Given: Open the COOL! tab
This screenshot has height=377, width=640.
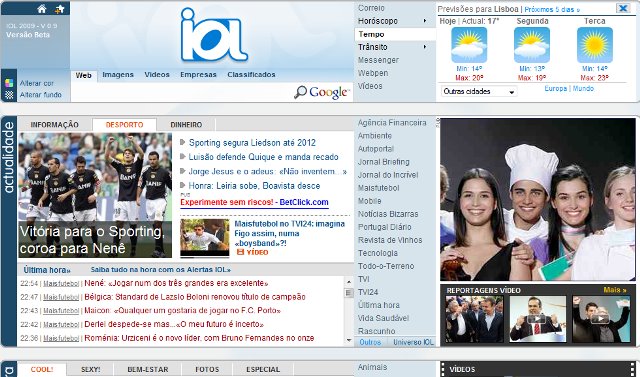Looking at the screenshot, I should click(42, 370).
